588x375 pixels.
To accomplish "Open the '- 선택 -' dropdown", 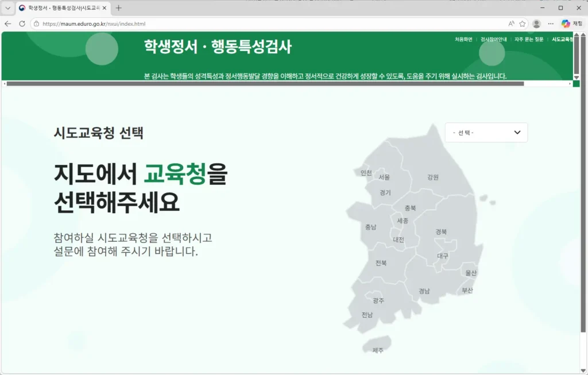I will coord(486,132).
